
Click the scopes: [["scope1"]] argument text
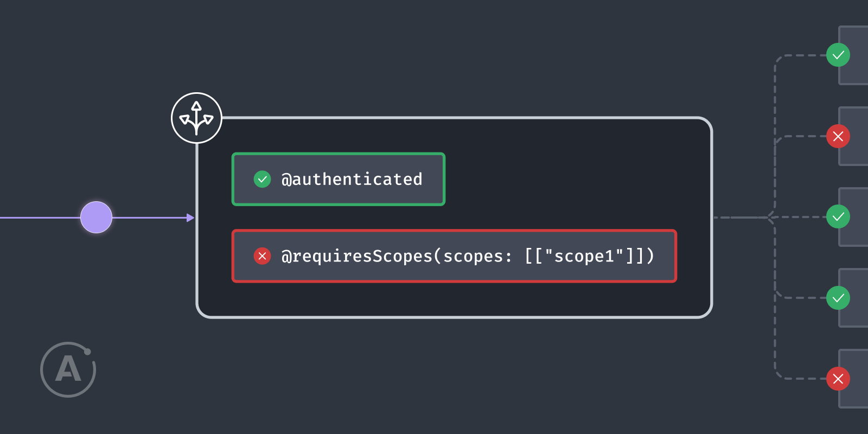tap(548, 256)
